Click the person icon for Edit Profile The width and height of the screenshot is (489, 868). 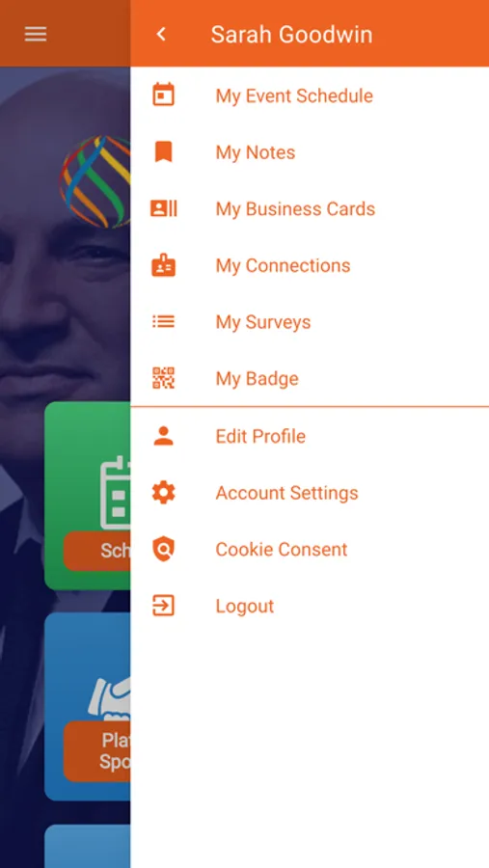click(x=163, y=436)
